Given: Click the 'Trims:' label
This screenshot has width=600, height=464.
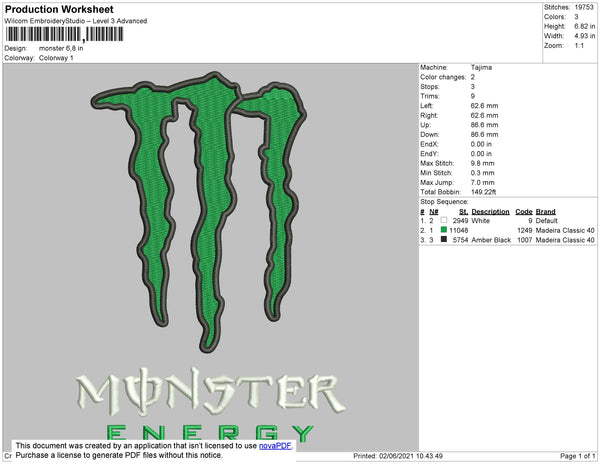Looking at the screenshot, I should [x=430, y=96].
